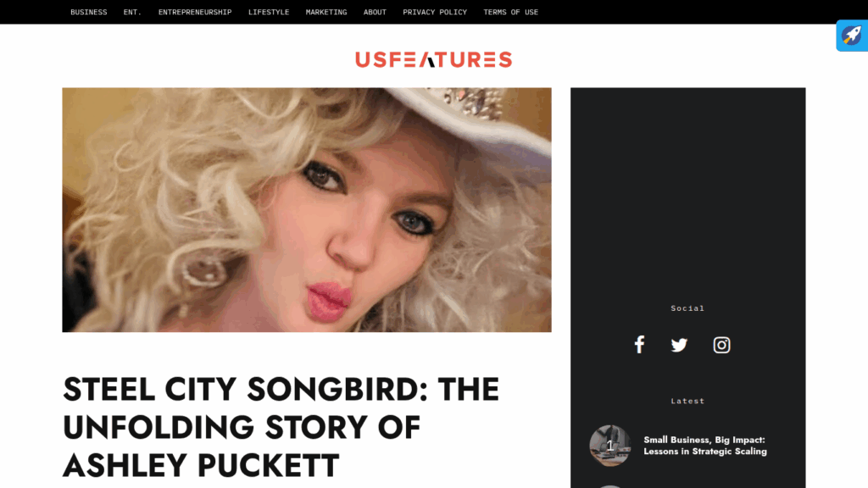
Task: Click the Ashley Puckett featured photo
Action: pyautogui.click(x=307, y=210)
